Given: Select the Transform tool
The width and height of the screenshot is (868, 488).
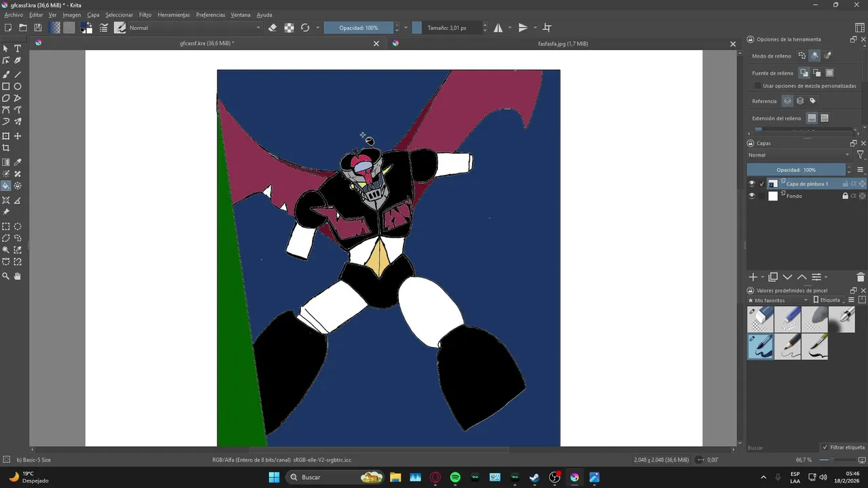Looking at the screenshot, I should tap(6, 136).
